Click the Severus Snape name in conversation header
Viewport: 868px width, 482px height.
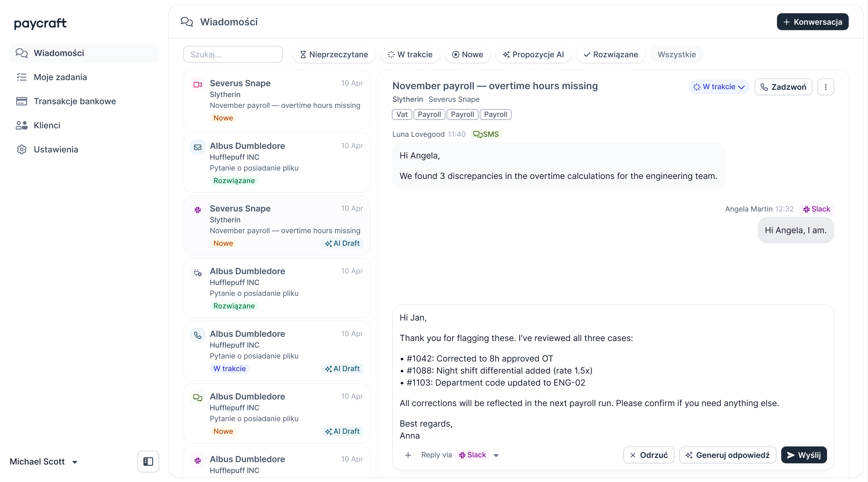[x=454, y=99]
